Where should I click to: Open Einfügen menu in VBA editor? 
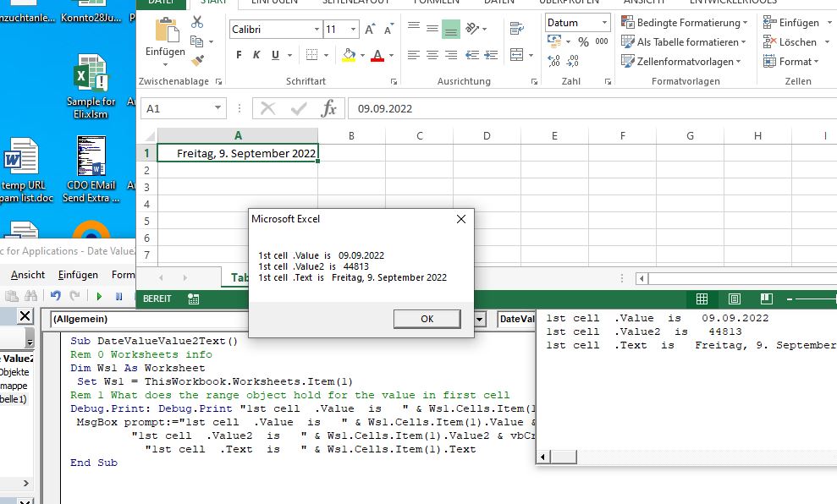point(78,275)
